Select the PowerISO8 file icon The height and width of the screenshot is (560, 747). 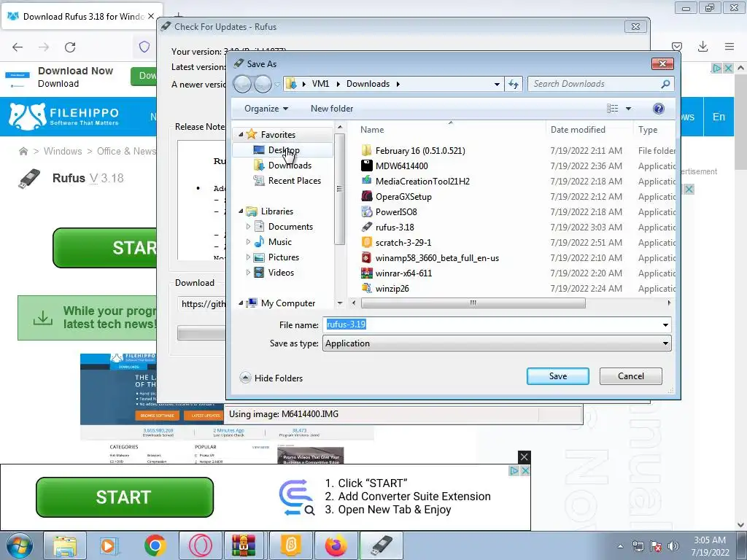click(366, 211)
